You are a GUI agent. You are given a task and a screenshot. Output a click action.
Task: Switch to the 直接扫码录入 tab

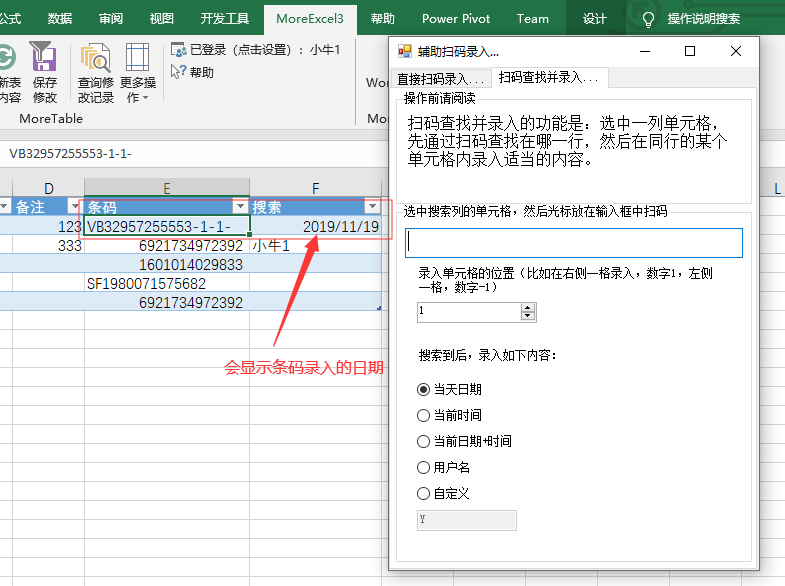440,78
